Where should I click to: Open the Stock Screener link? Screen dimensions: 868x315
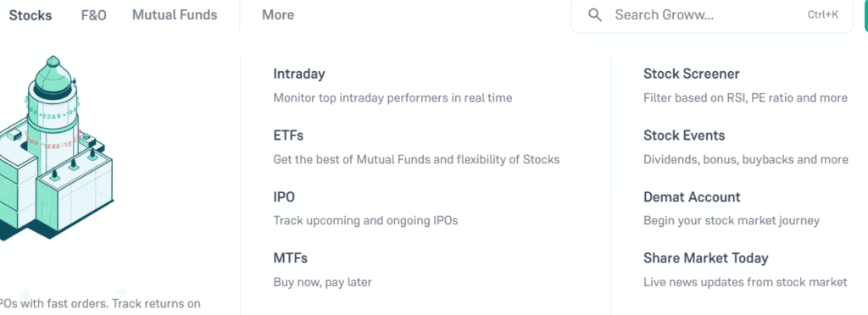691,74
